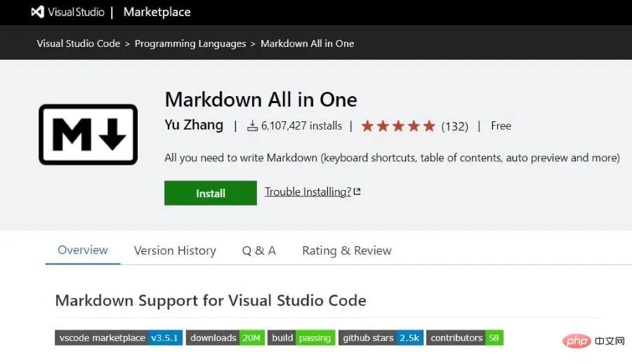Image resolution: width=632 pixels, height=364 pixels.
Task: Open publisher Yu Zhang's page
Action: coord(194,126)
